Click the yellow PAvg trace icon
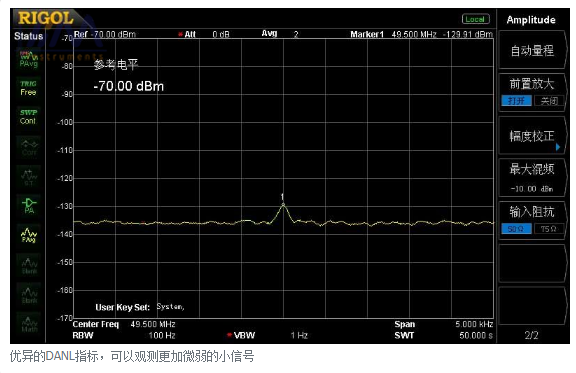The width and height of the screenshot is (576, 373). coord(29,235)
